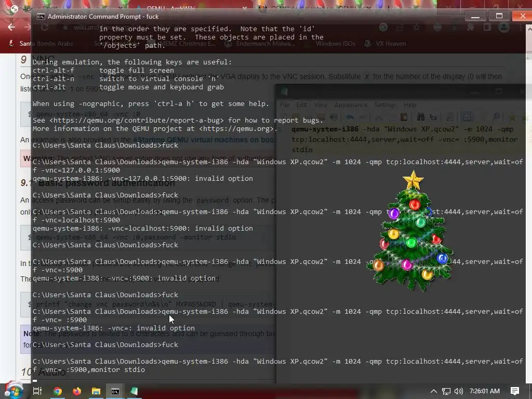Open the View menu in the text editor
Image resolution: width=532 pixels, height=399 pixels.
(x=321, y=105)
